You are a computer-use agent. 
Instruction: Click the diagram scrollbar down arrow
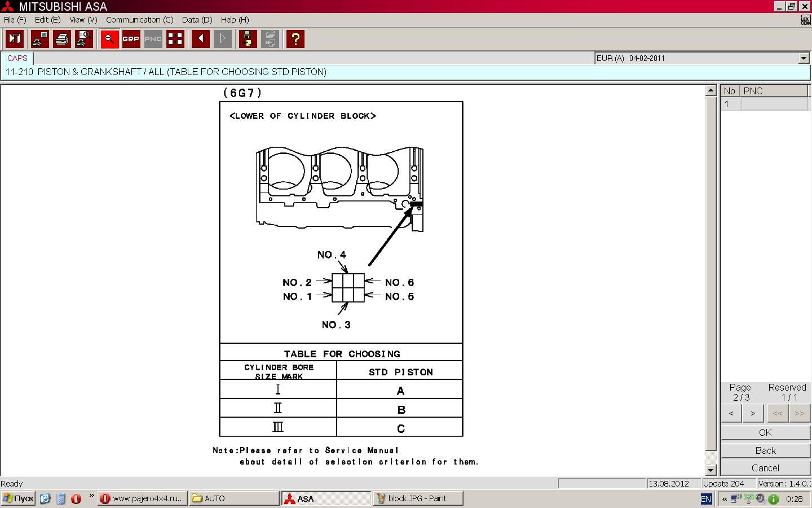click(x=710, y=470)
